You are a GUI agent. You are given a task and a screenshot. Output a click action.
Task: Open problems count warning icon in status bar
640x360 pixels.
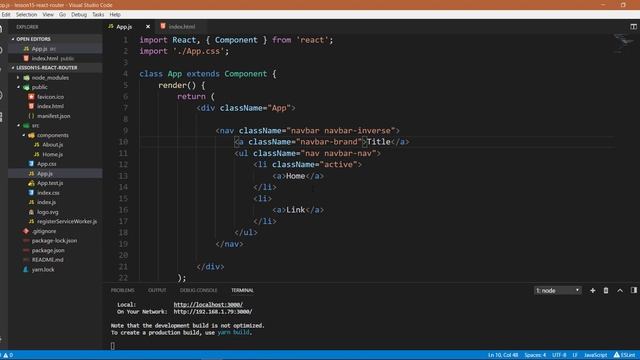pos(7,355)
